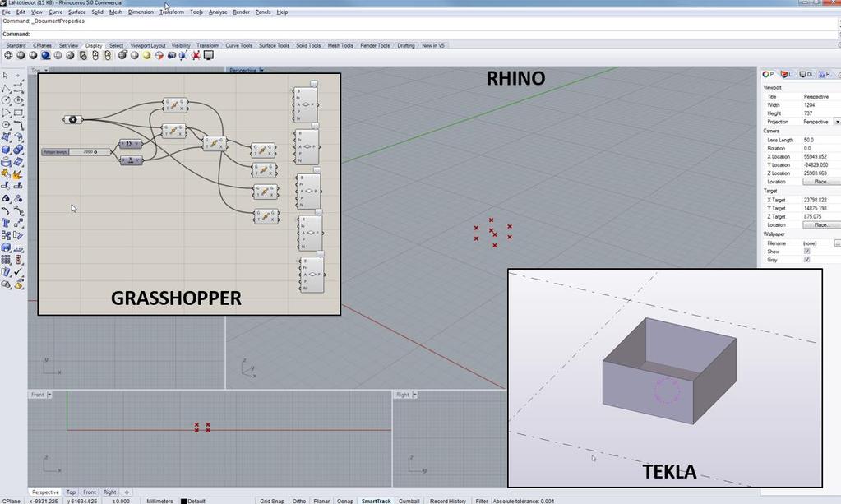
Task: Click the Grasshopper number slider
Action: pyautogui.click(x=76, y=152)
